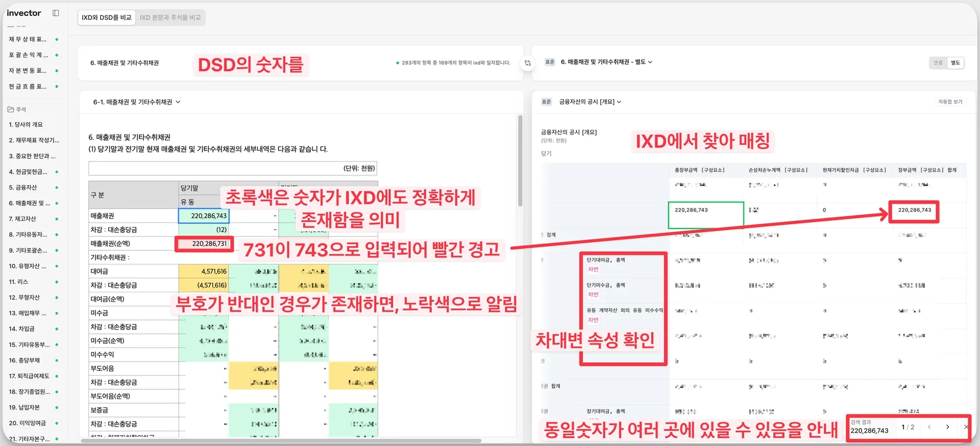Screen dimensions: 980x446
Task: Go to the previous search result
Action: [929, 427]
